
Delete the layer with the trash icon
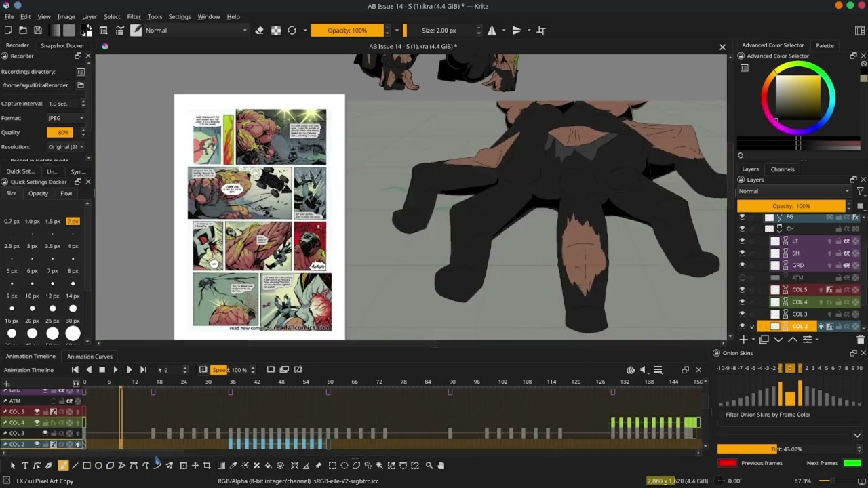pyautogui.click(x=861, y=340)
